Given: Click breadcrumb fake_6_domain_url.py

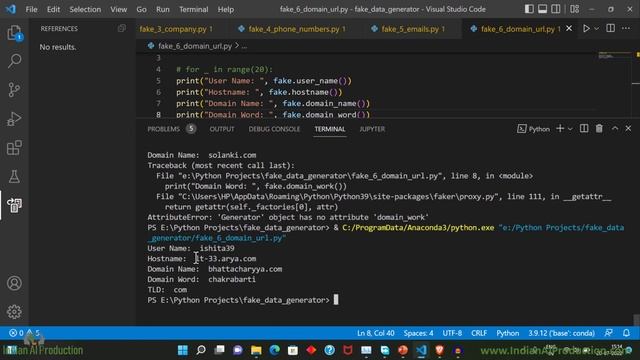Looking at the screenshot, I should (195, 46).
